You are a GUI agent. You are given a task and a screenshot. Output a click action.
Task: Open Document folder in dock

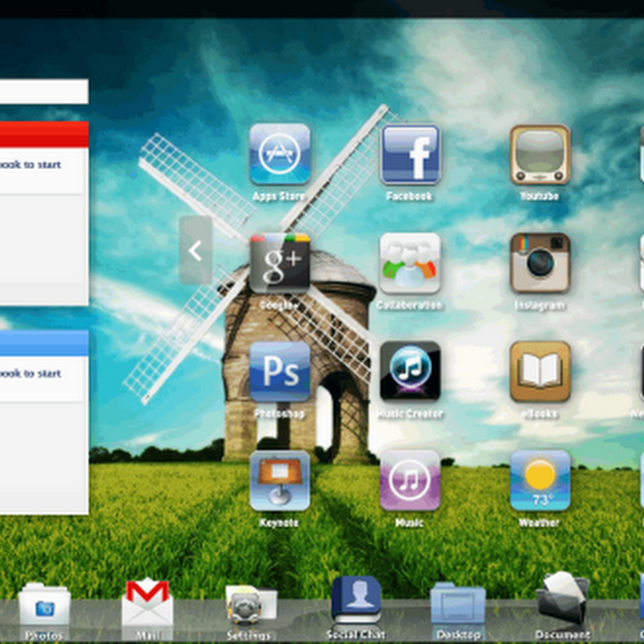(x=563, y=598)
